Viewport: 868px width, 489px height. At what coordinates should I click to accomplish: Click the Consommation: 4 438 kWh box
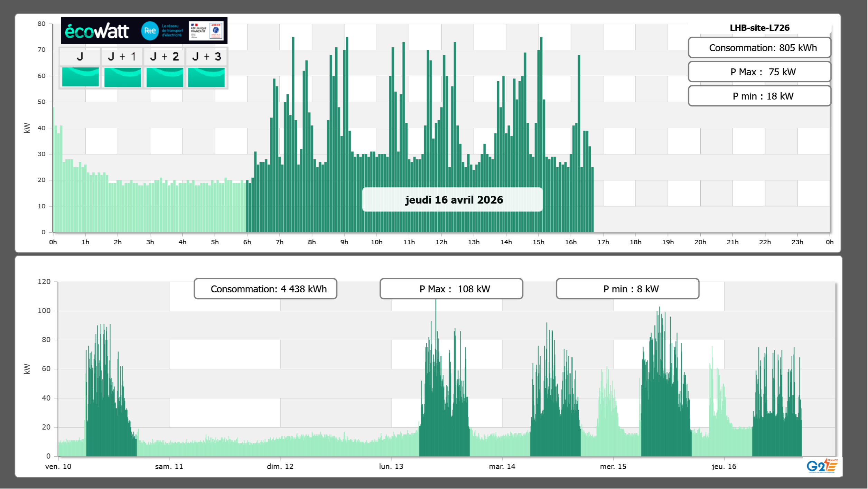coord(265,289)
